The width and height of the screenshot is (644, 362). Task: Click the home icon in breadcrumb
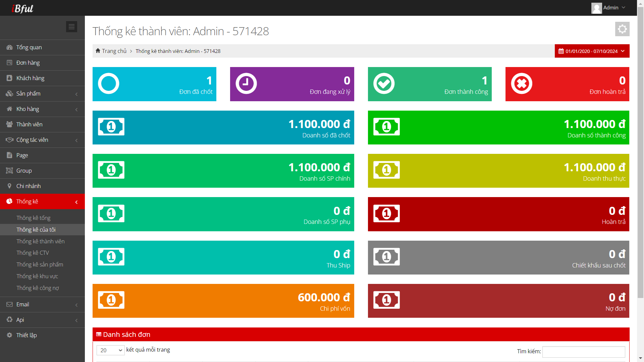coord(98,51)
